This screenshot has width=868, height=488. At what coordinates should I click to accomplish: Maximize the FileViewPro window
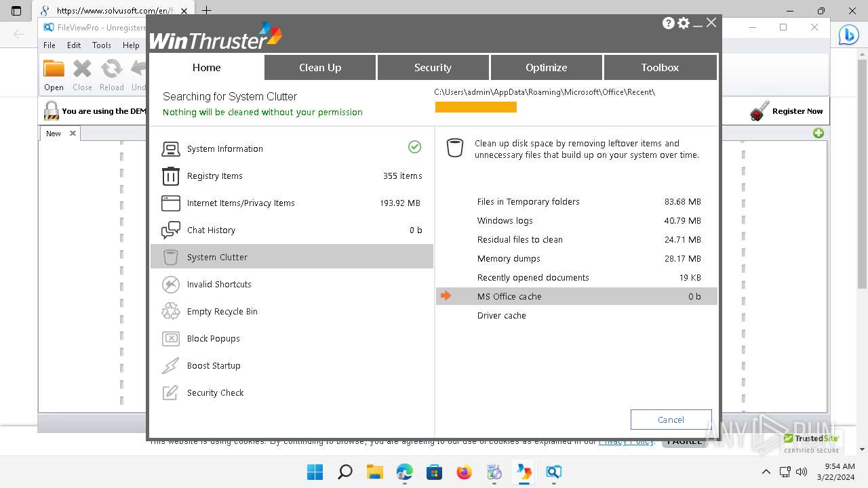[783, 27]
